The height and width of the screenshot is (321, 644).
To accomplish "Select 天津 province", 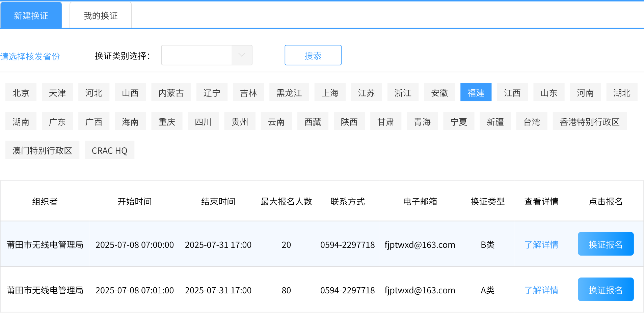I will (57, 92).
